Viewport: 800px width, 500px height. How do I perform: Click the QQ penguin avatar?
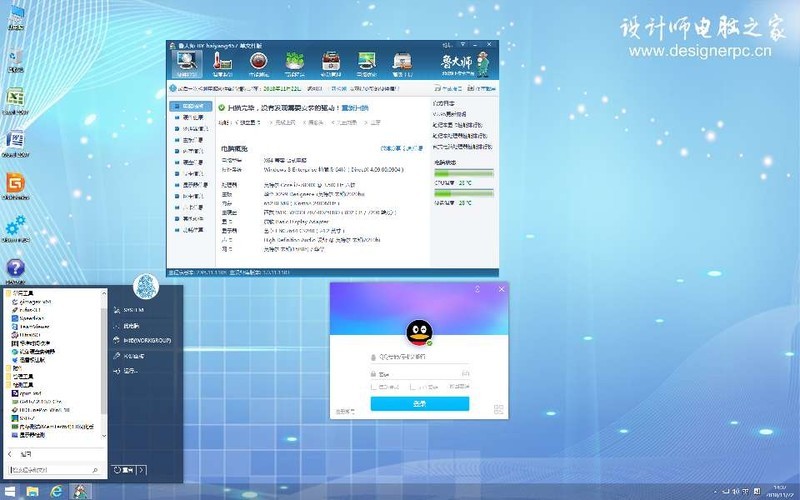click(x=419, y=334)
